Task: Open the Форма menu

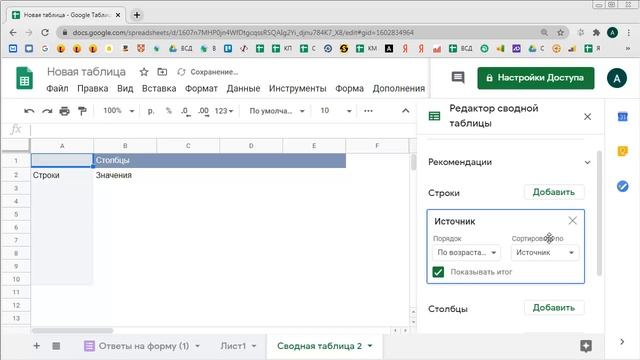Action: (349, 89)
